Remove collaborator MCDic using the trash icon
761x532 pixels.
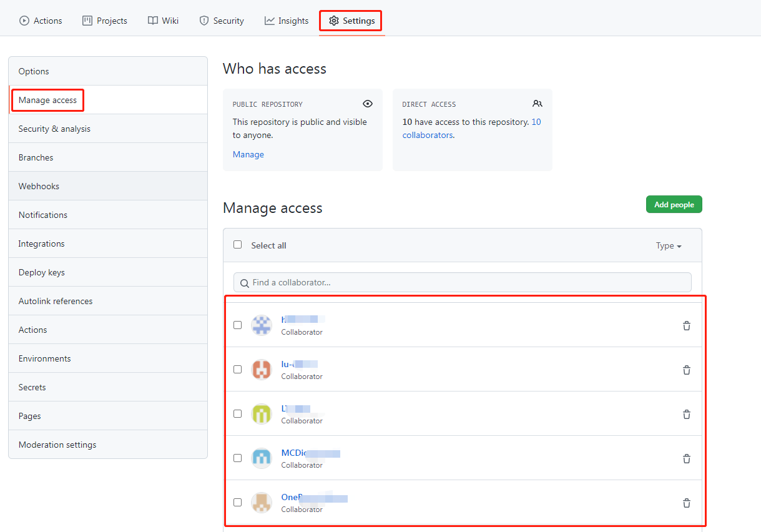686,458
